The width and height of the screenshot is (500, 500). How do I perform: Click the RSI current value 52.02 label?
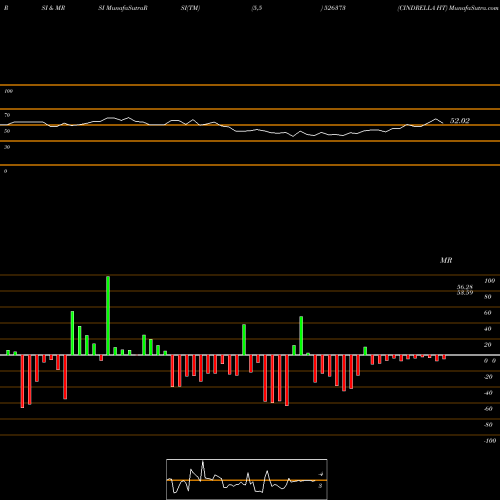coord(460,121)
